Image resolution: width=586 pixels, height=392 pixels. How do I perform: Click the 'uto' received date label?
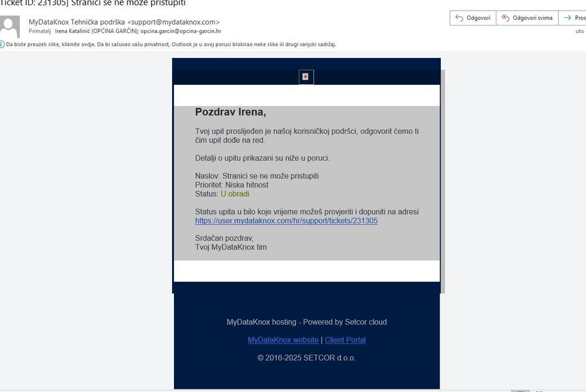click(x=580, y=31)
